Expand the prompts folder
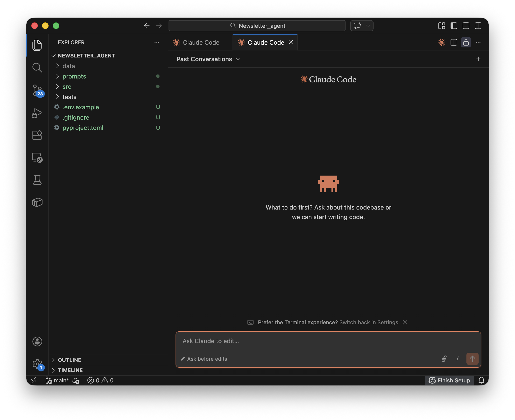Image resolution: width=515 pixels, height=420 pixels. pos(74,76)
